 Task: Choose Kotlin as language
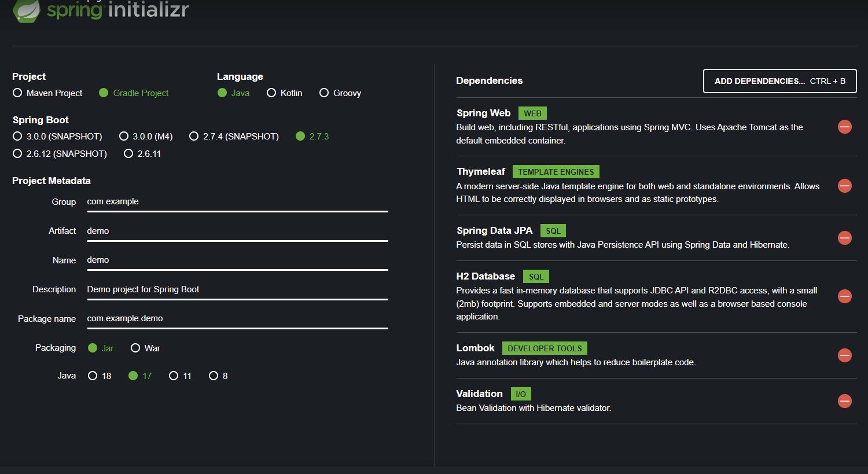[285, 93]
